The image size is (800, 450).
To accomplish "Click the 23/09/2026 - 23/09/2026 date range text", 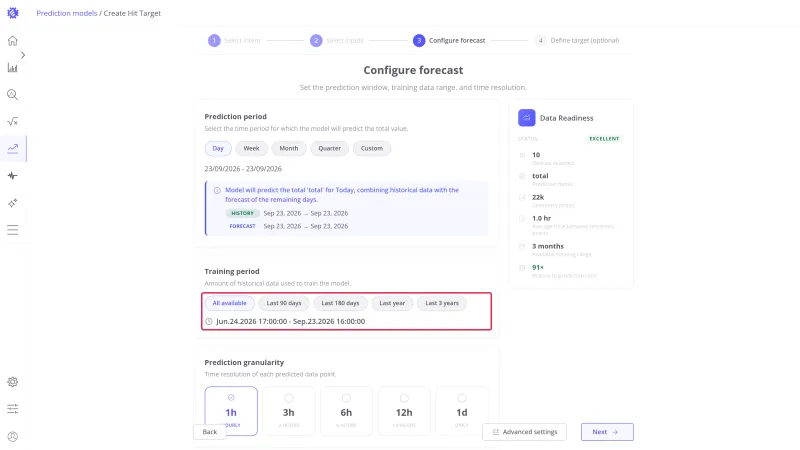I will pos(243,169).
